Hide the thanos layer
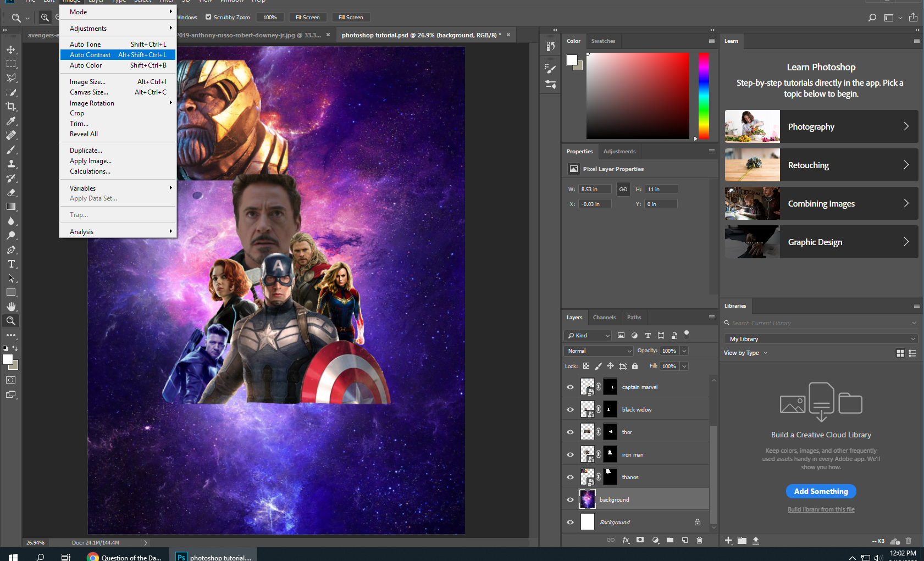 point(570,477)
